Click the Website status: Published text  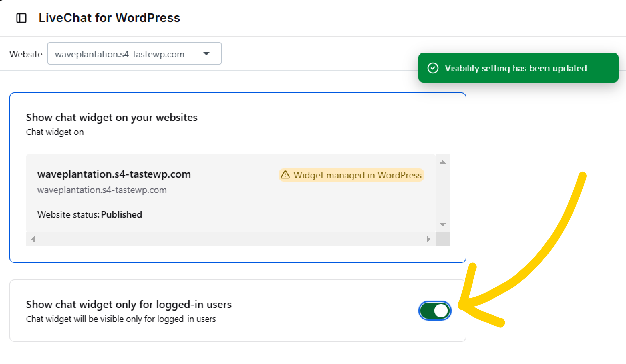coord(90,215)
